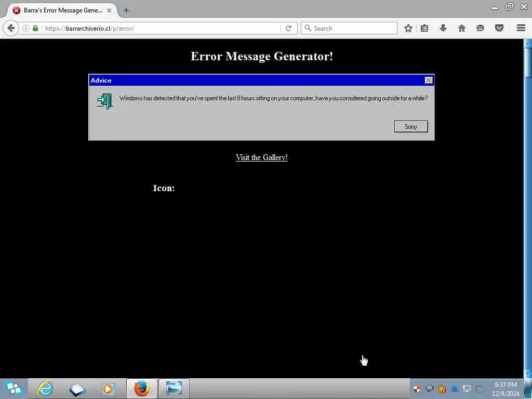Image resolution: width=532 pixels, height=399 pixels.
Task: Click the URL address field
Action: [162, 28]
